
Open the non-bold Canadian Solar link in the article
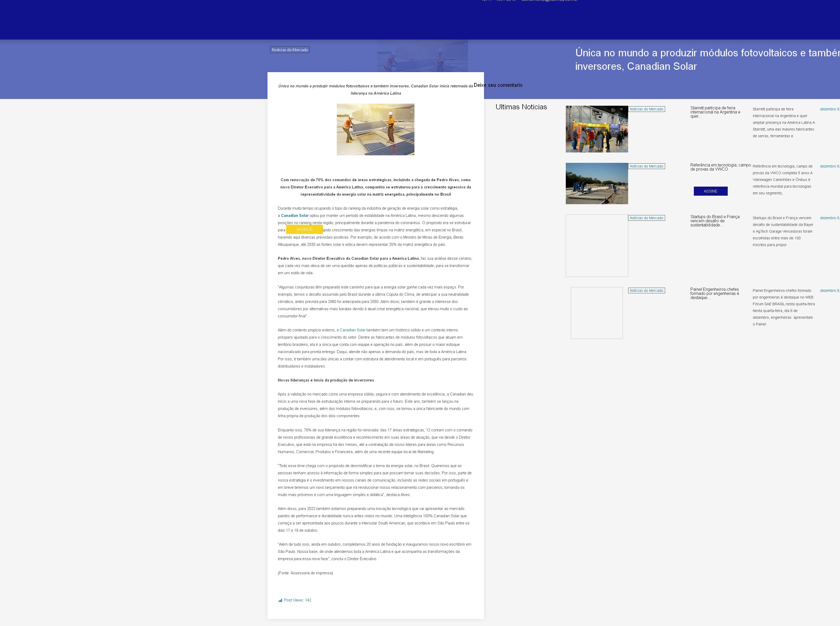pyautogui.click(x=352, y=330)
